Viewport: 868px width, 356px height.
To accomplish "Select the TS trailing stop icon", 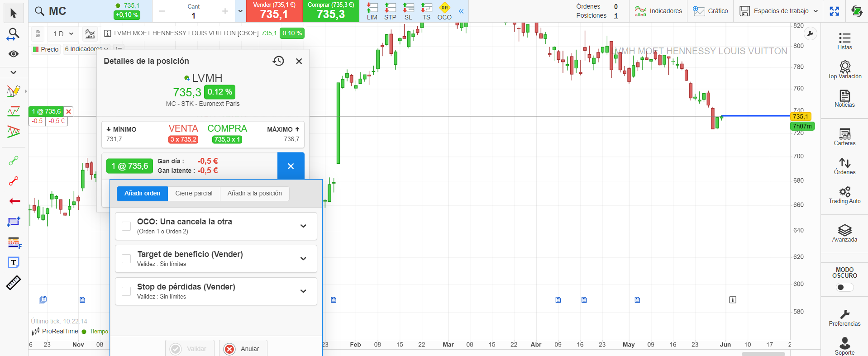I will tap(426, 11).
